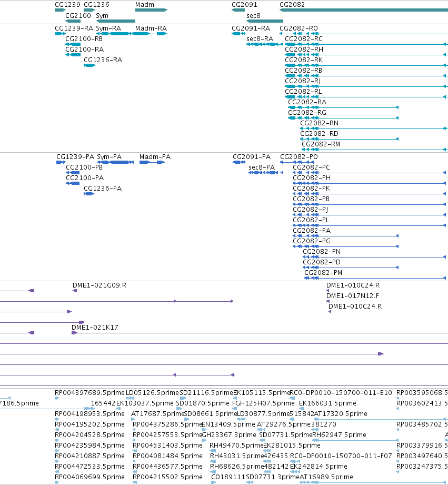Select the DME1-017N12.F BAC end label

click(353, 296)
